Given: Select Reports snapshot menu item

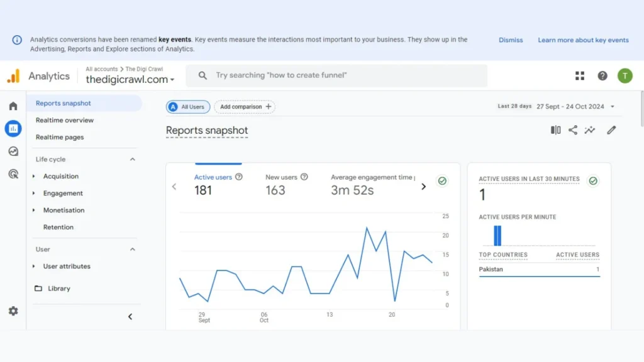Looking at the screenshot, I should tap(84, 103).
